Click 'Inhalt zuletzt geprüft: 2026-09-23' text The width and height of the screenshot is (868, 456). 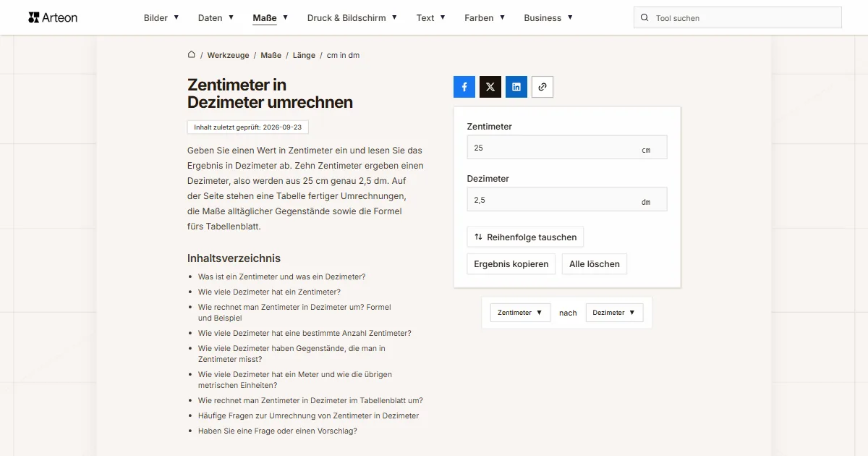click(x=248, y=127)
